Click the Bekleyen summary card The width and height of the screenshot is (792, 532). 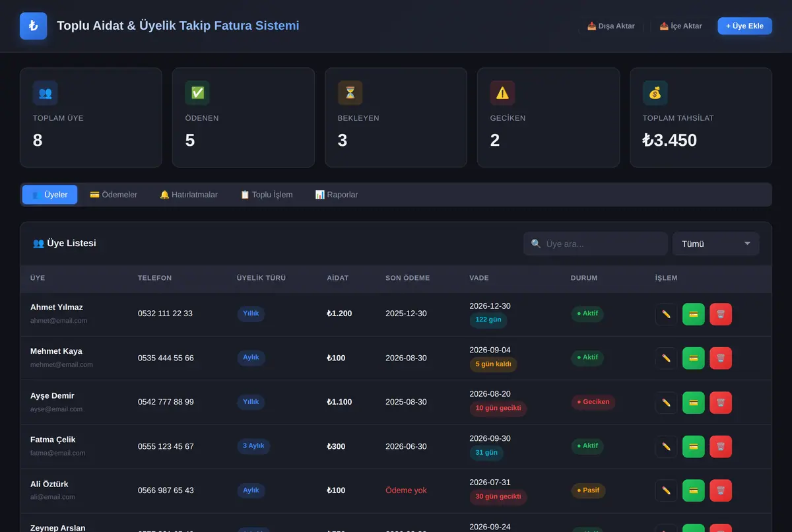(x=396, y=117)
